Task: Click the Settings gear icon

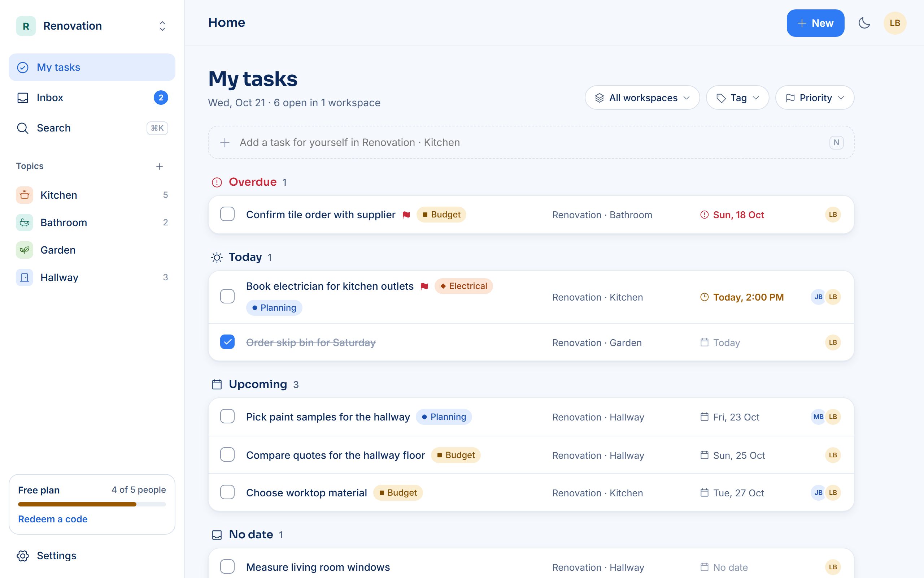Action: 23,556
